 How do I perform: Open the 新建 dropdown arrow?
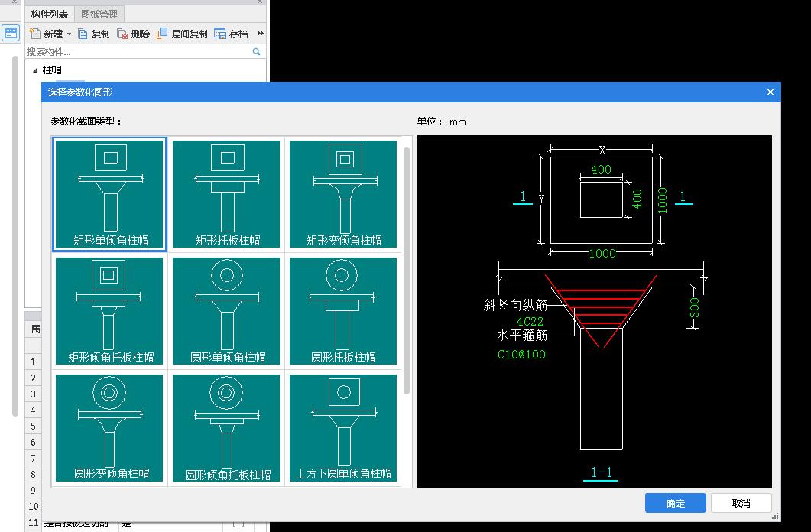coord(69,34)
